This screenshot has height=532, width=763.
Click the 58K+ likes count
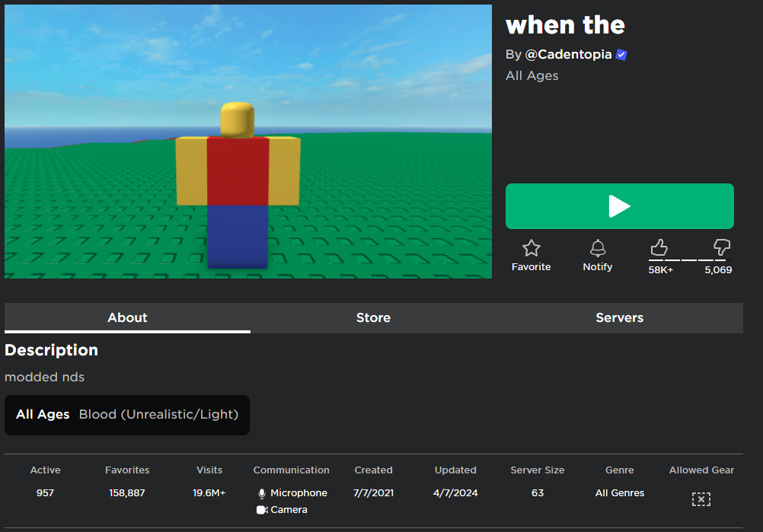[660, 270]
